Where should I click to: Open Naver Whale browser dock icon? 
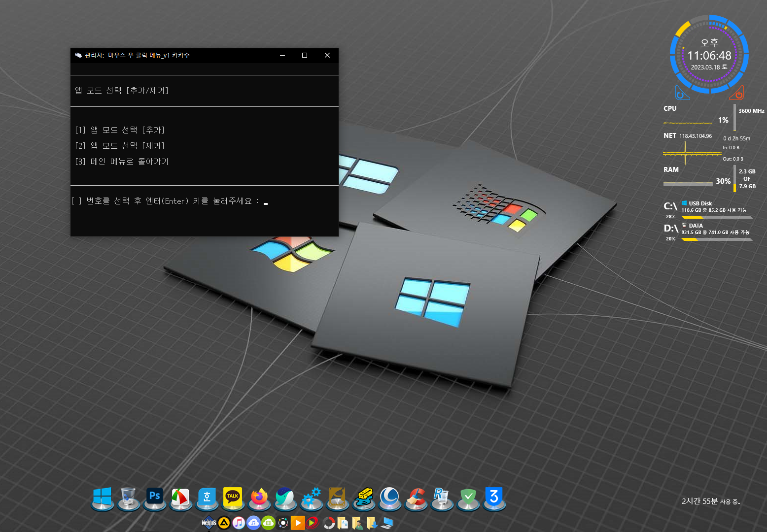[x=285, y=499]
